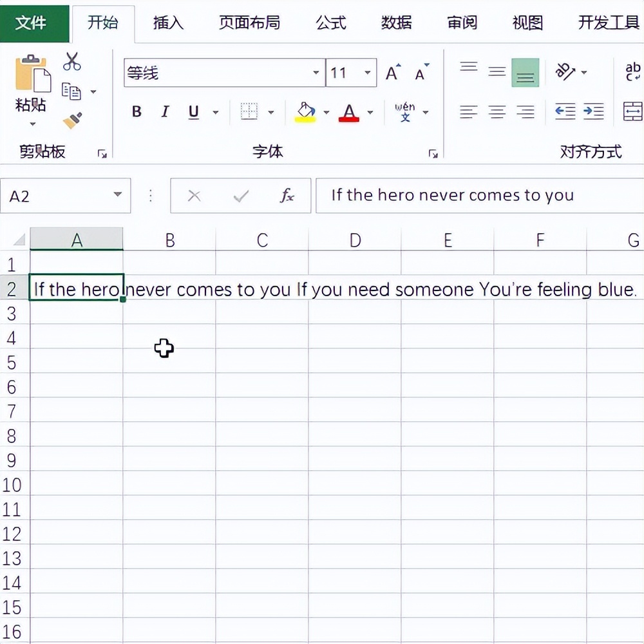Select column D header
Image resolution: width=644 pixels, height=644 pixels.
[x=355, y=240]
